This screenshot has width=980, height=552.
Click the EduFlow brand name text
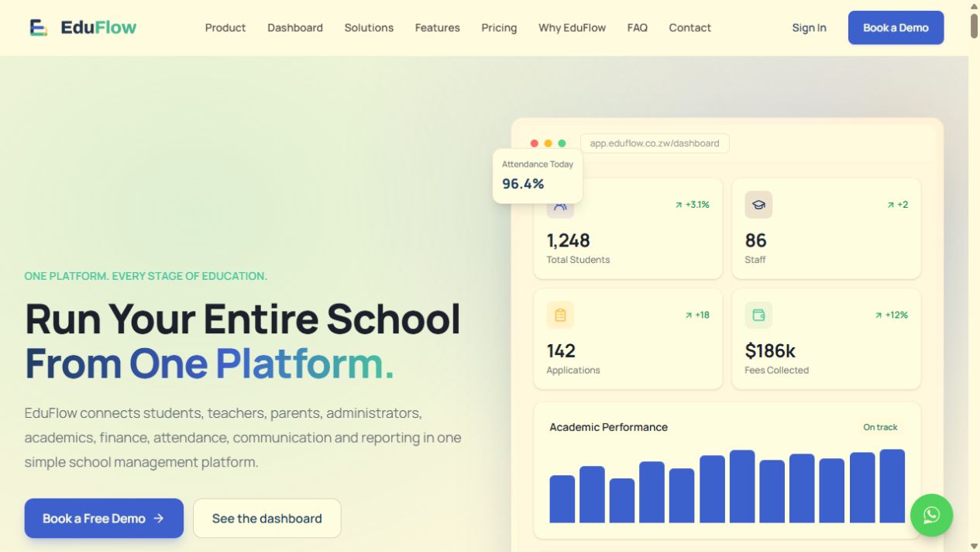[x=98, y=28]
